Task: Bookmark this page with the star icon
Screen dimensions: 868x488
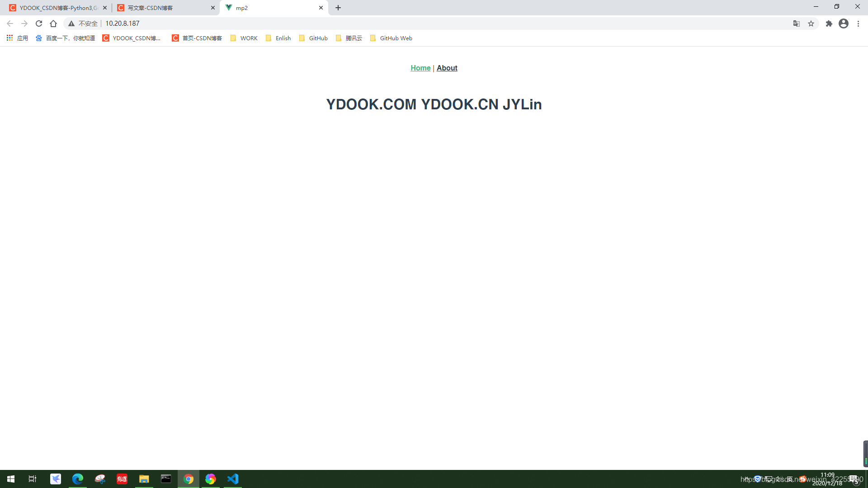Action: pos(811,23)
